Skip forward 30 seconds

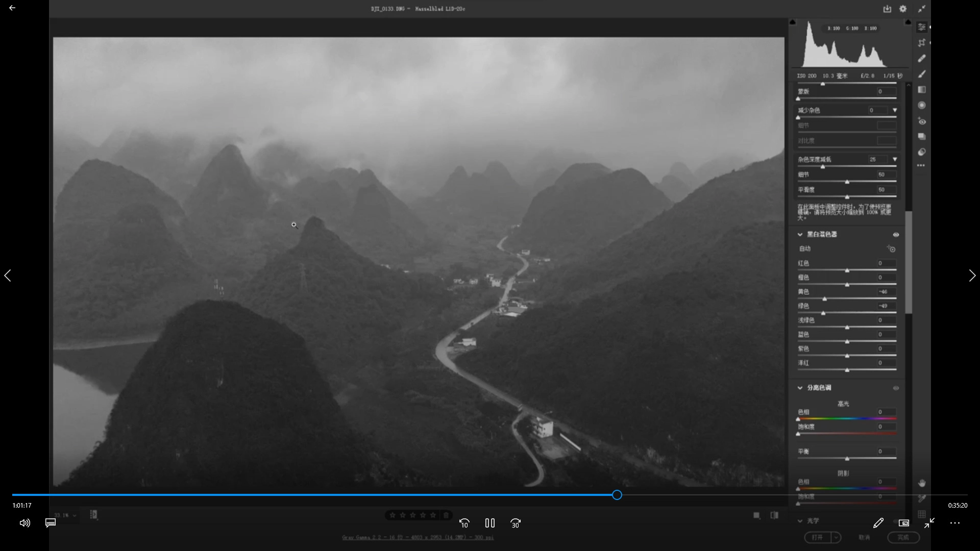(516, 523)
